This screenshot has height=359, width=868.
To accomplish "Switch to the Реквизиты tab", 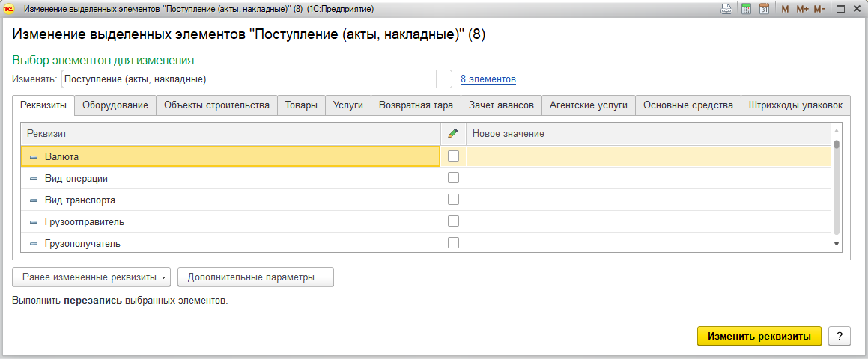I will point(43,105).
